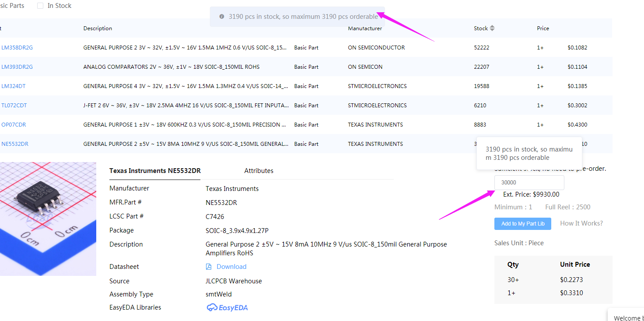The width and height of the screenshot is (644, 321).
Task: Click the Stock column header
Action: click(480, 28)
